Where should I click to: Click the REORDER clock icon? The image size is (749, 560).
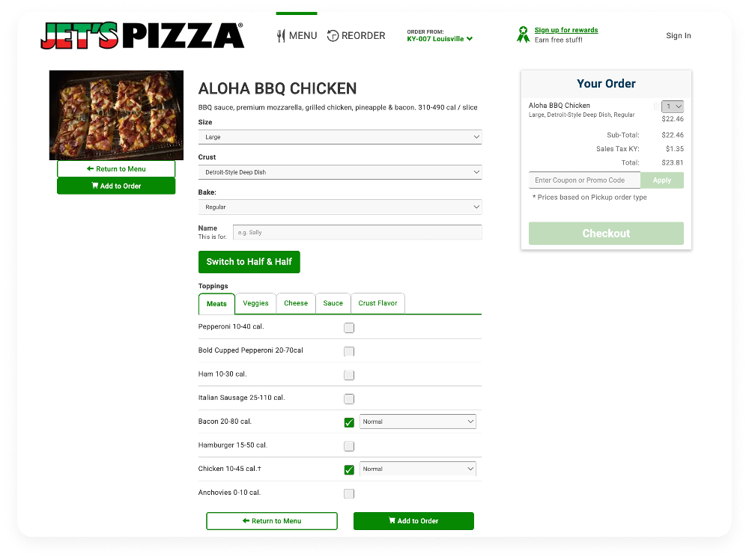click(333, 35)
